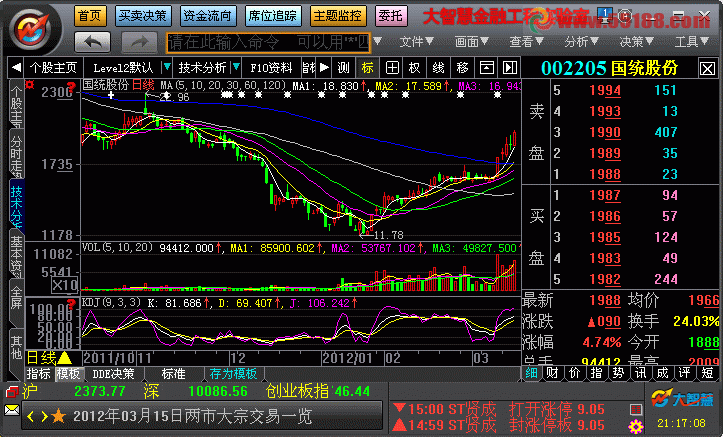Click the yellow left chevron in news bar
The height and width of the screenshot is (437, 723).
click(30, 417)
